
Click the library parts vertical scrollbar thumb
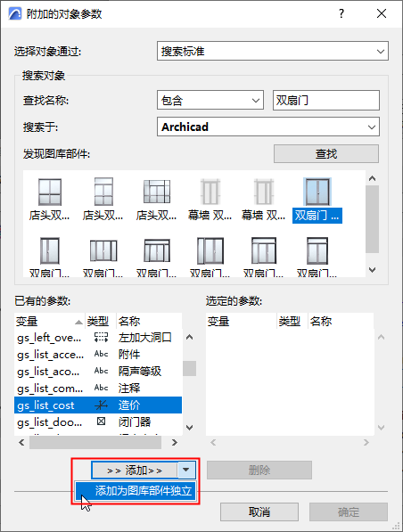(x=372, y=219)
